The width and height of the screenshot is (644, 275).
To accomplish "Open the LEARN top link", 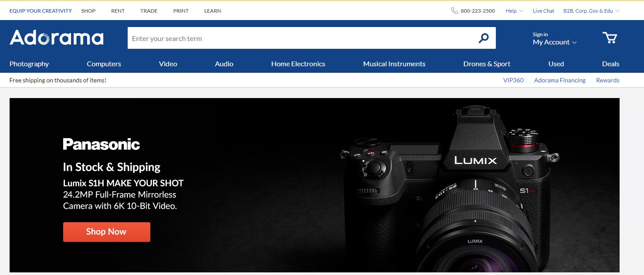I will click(x=213, y=11).
